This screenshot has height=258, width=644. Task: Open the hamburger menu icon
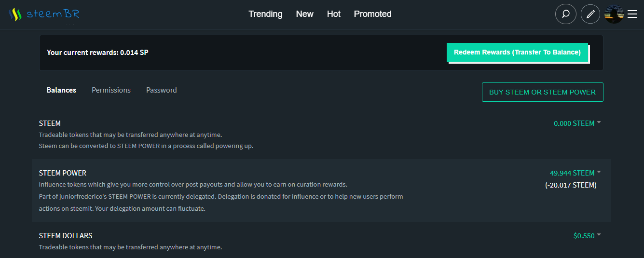pos(632,14)
